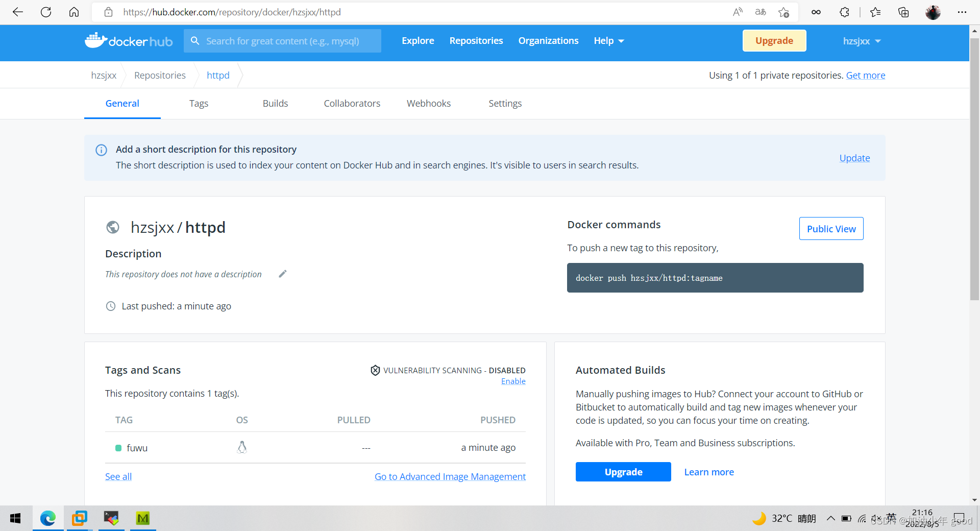
Task: Open the Builds tab
Action: click(275, 103)
